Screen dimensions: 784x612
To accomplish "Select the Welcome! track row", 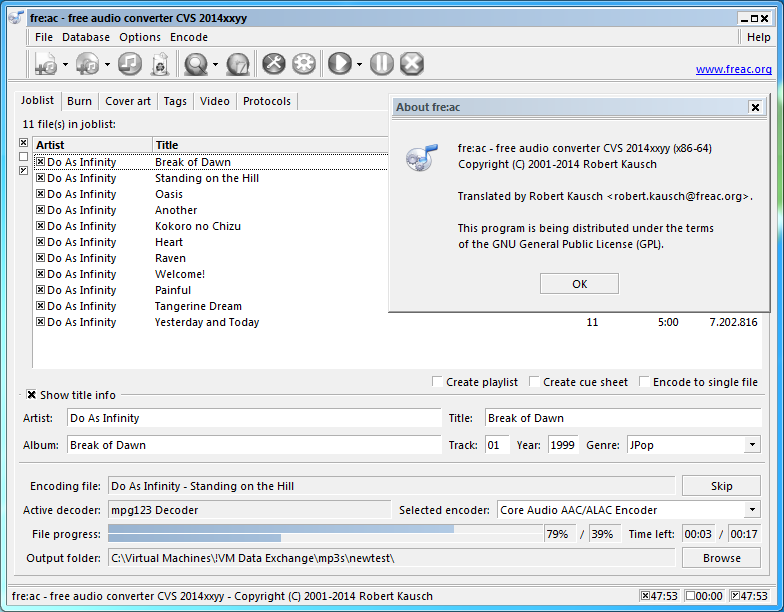I will (211, 274).
